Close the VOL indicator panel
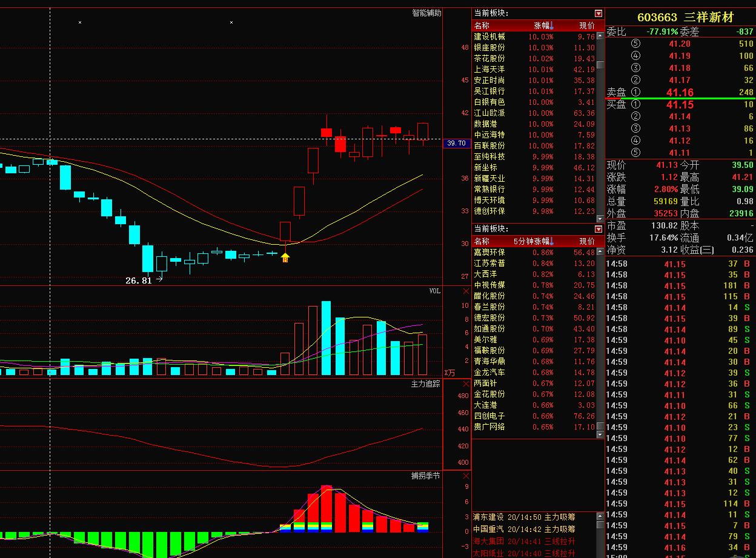756x558 pixels. point(466,291)
